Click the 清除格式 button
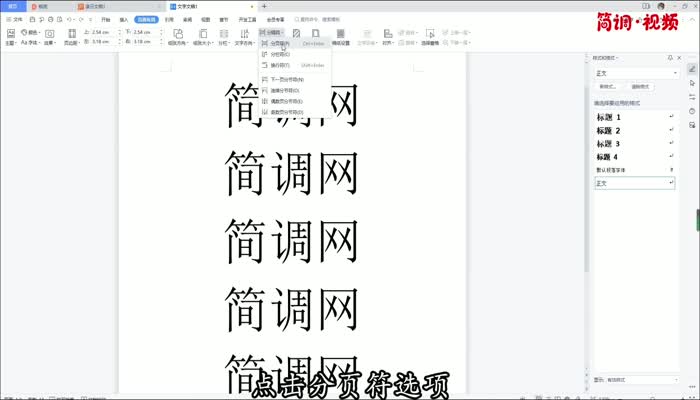This screenshot has width=700, height=400. 640,88
